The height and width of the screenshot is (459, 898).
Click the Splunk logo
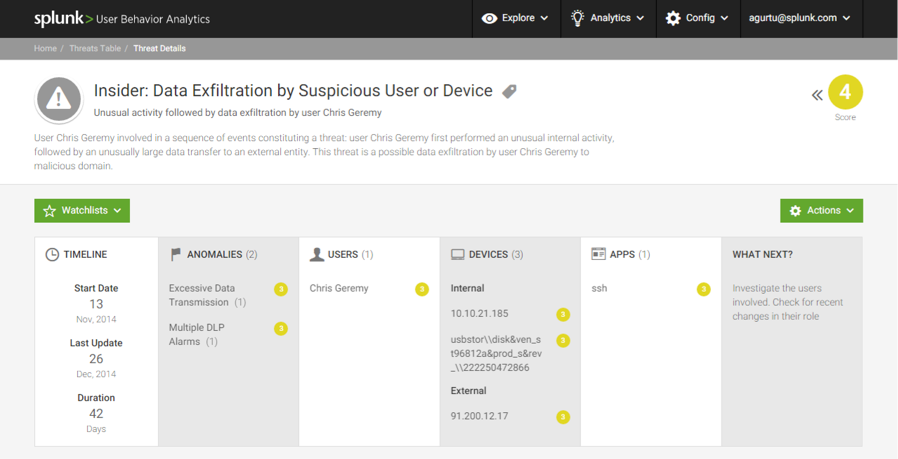[63, 19]
